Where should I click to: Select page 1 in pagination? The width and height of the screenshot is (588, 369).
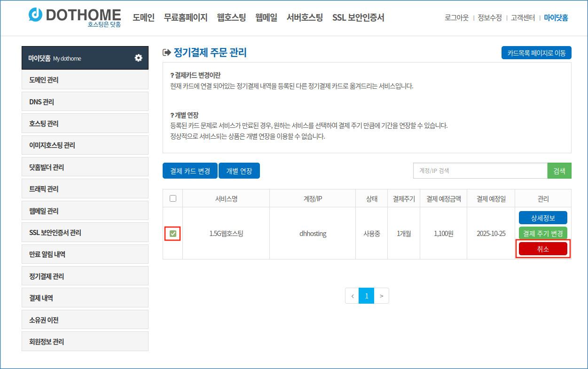click(366, 296)
